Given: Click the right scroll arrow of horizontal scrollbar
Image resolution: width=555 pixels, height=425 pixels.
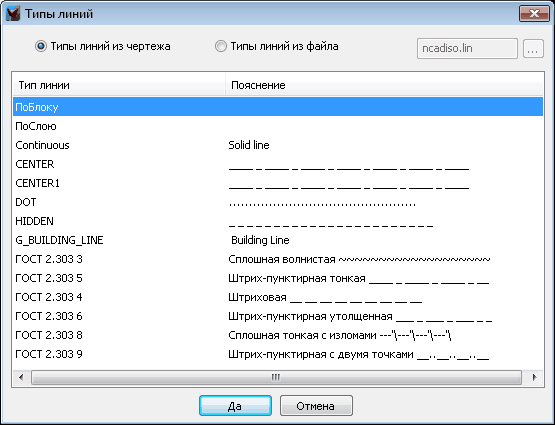Looking at the screenshot, I should coord(534,377).
